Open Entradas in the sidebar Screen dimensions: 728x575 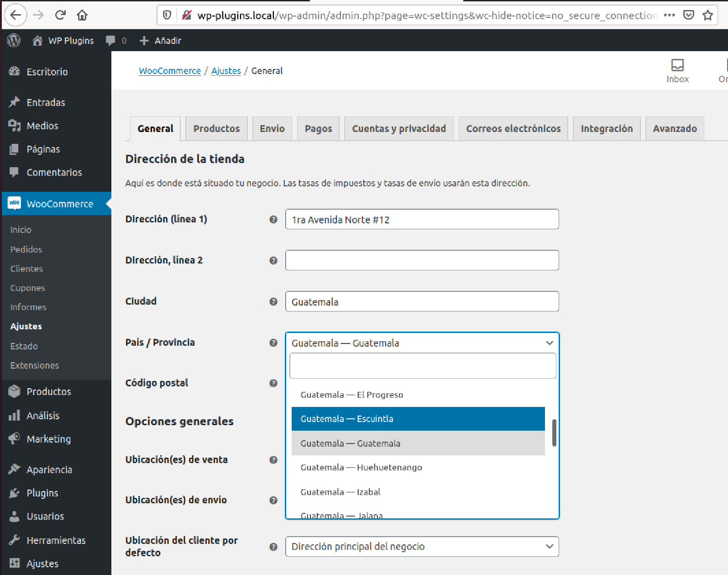pos(57,102)
